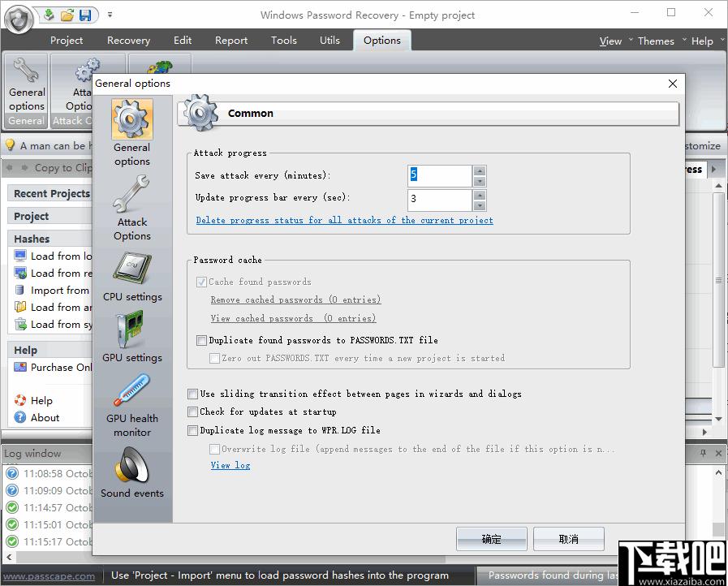Click the Update progress bar seconds input field
The width and height of the screenshot is (728, 586).
[440, 200]
